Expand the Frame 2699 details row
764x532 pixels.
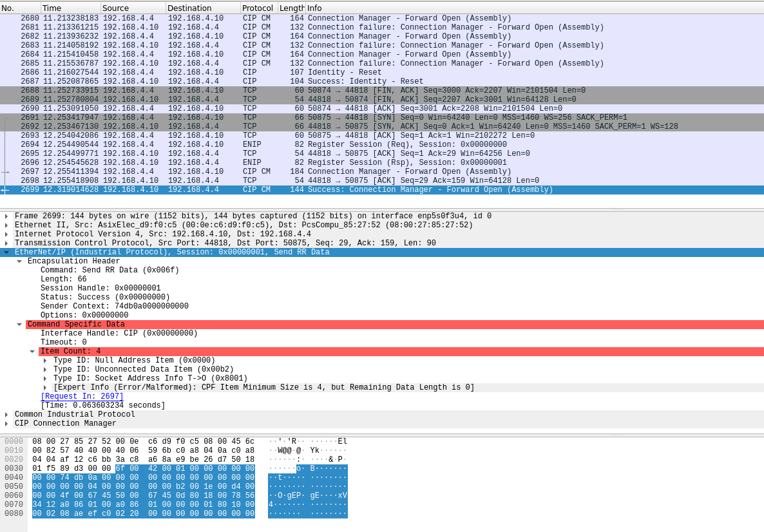pyautogui.click(x=6, y=215)
